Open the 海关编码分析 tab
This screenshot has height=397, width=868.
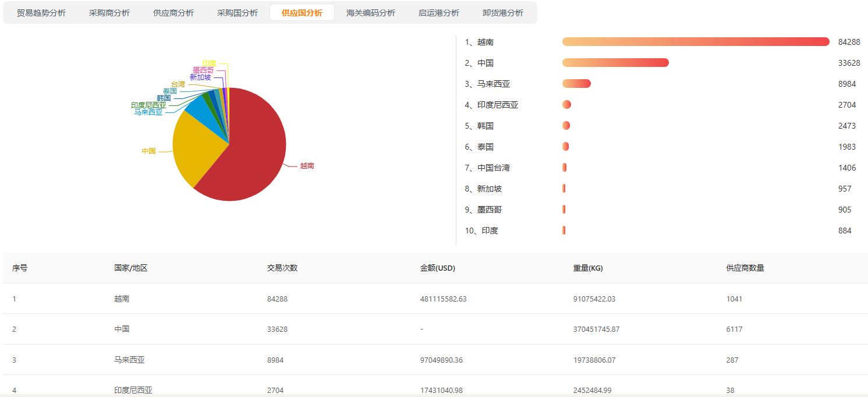371,13
